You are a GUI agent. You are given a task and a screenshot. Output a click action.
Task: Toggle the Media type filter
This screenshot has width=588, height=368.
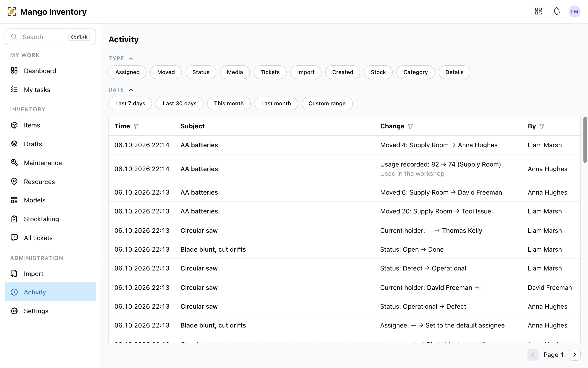235,72
